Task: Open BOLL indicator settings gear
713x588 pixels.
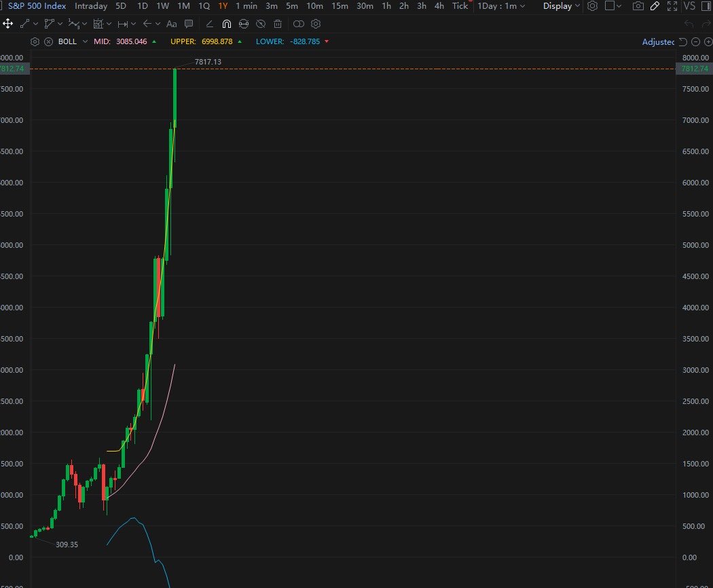Action: pyautogui.click(x=35, y=41)
